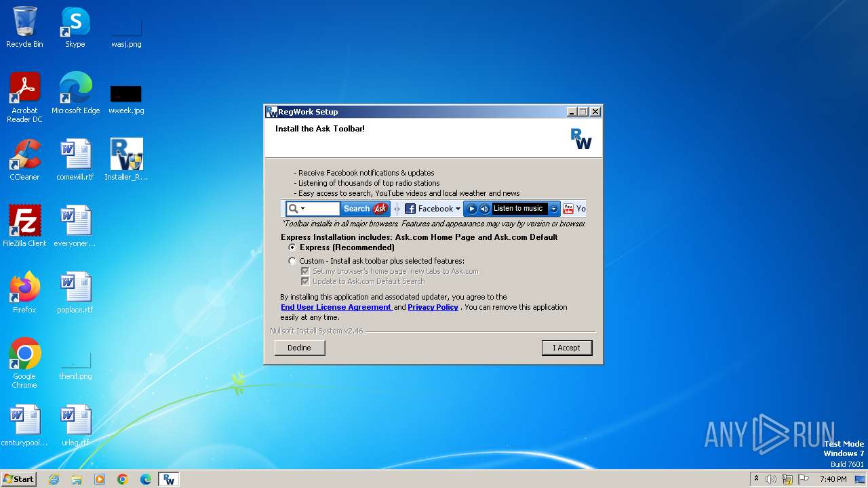
Task: Click the I Accept button
Action: [567, 348]
